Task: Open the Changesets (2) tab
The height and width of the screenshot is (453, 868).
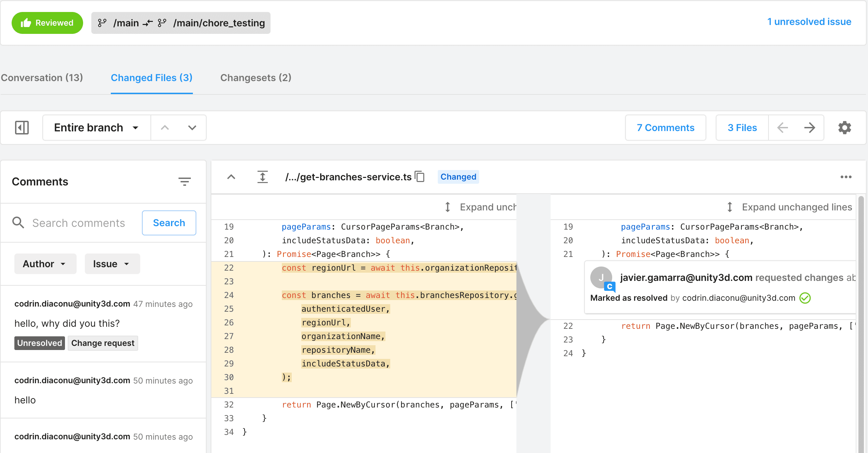Action: pos(256,78)
